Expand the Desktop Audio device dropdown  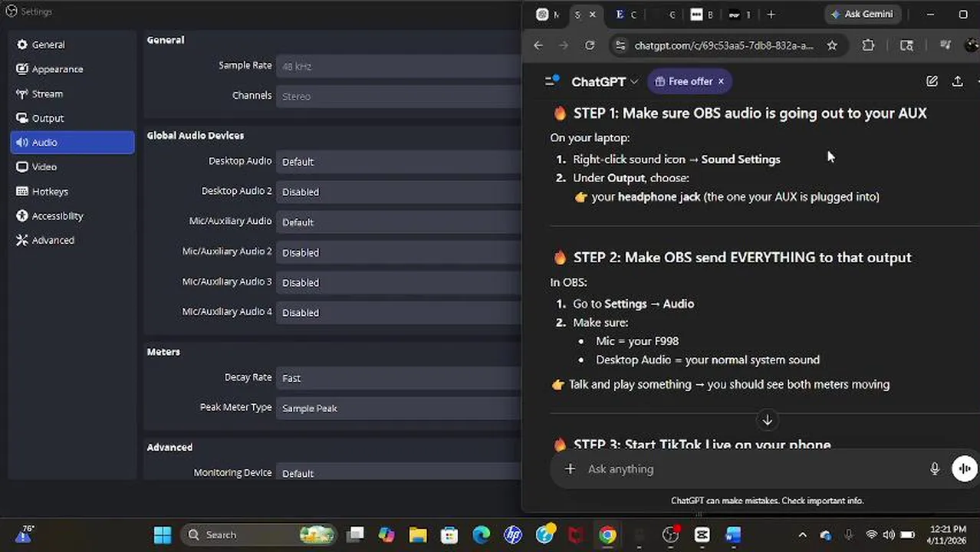[399, 162]
